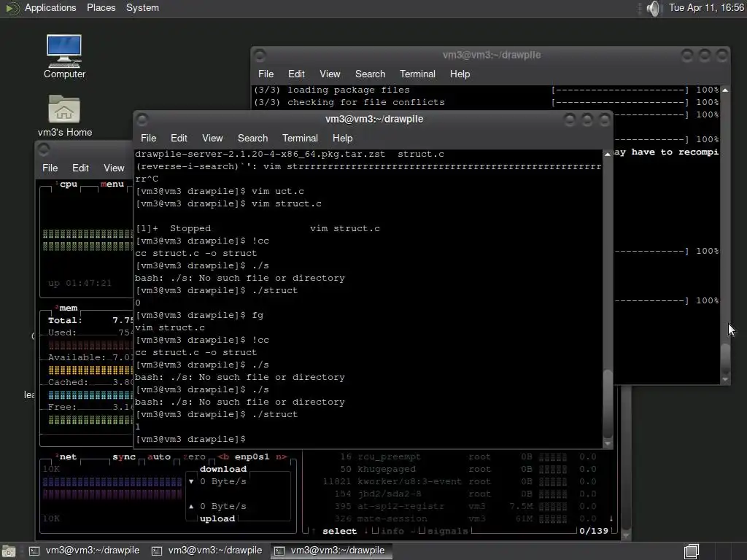Viewport: 747px width, 560px height.
Task: Open Help menu in the front terminal
Action: point(343,138)
